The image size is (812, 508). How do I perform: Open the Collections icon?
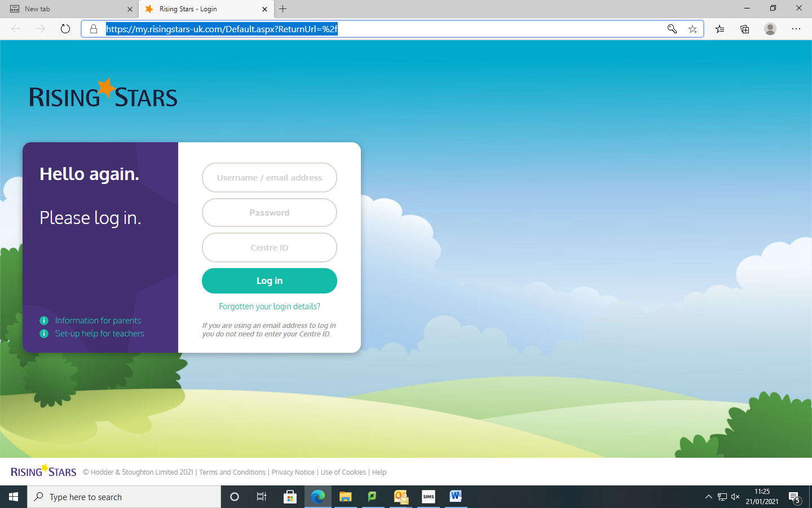point(745,29)
